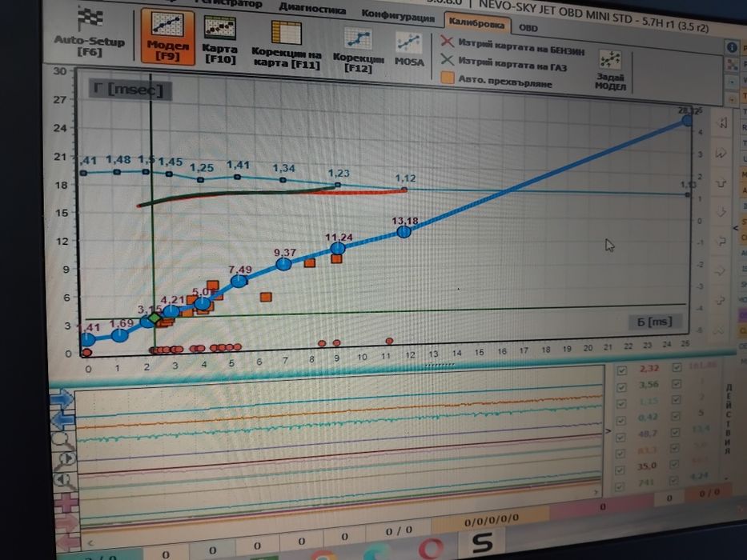The width and height of the screenshot is (747, 560).
Task: Open the Корекции [F12] tool
Action: (x=358, y=50)
